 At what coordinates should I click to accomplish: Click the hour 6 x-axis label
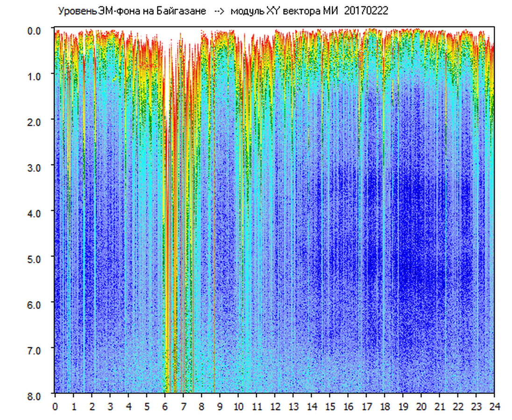(x=165, y=406)
